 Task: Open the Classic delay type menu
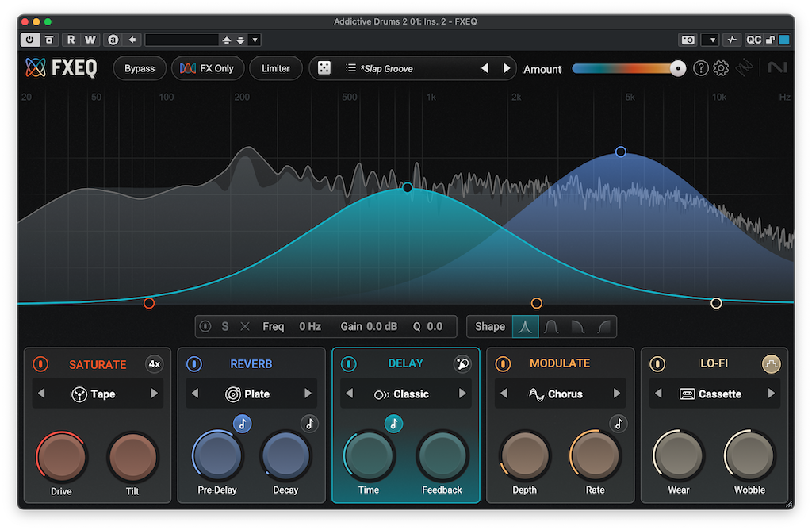[401, 394]
